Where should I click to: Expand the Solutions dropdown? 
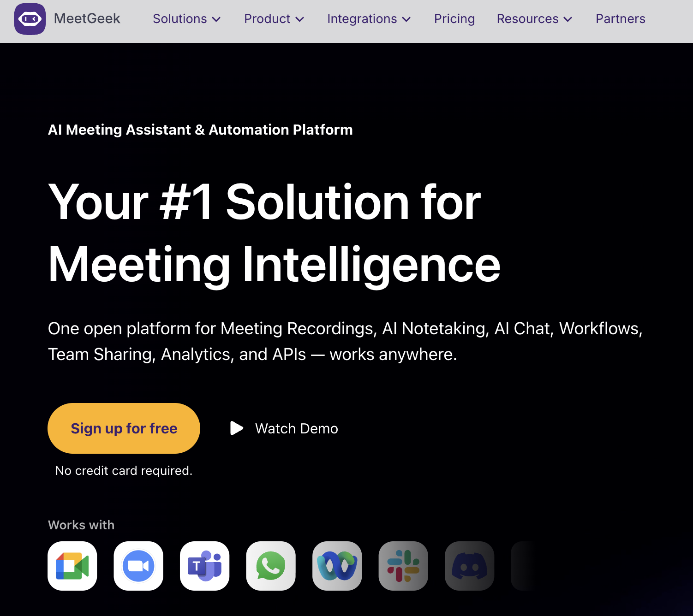click(x=186, y=19)
